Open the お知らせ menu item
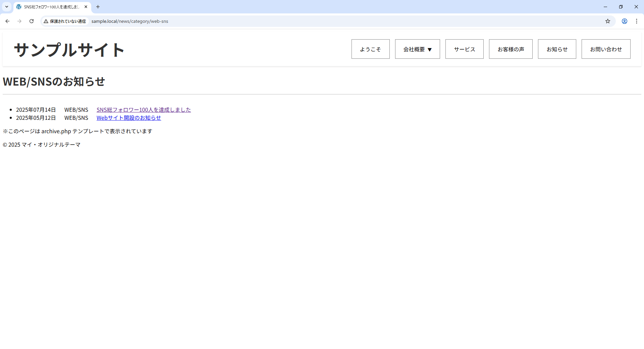This screenshot has width=644, height=349. click(x=557, y=49)
